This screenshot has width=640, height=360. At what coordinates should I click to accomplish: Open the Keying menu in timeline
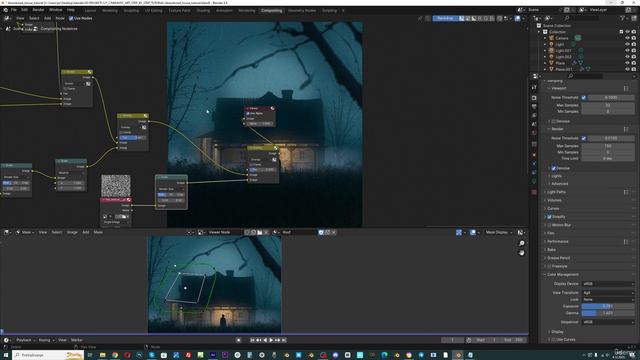pos(45,340)
